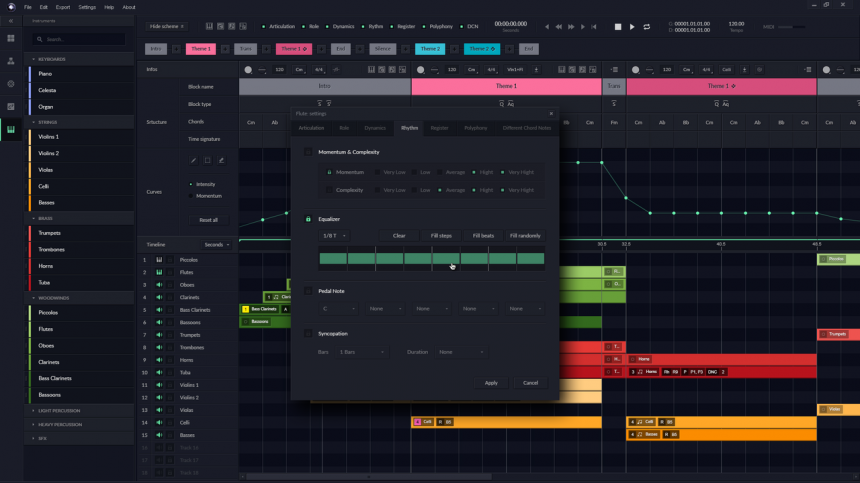860x483 pixels.
Task: Open the first None dropdown under Pedal Note
Action: (x=385, y=309)
